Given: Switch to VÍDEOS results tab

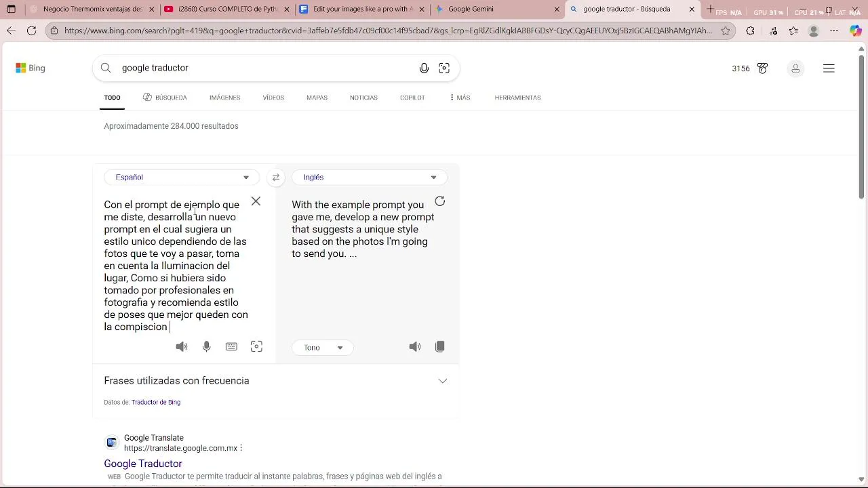Looking at the screenshot, I should pos(273,98).
